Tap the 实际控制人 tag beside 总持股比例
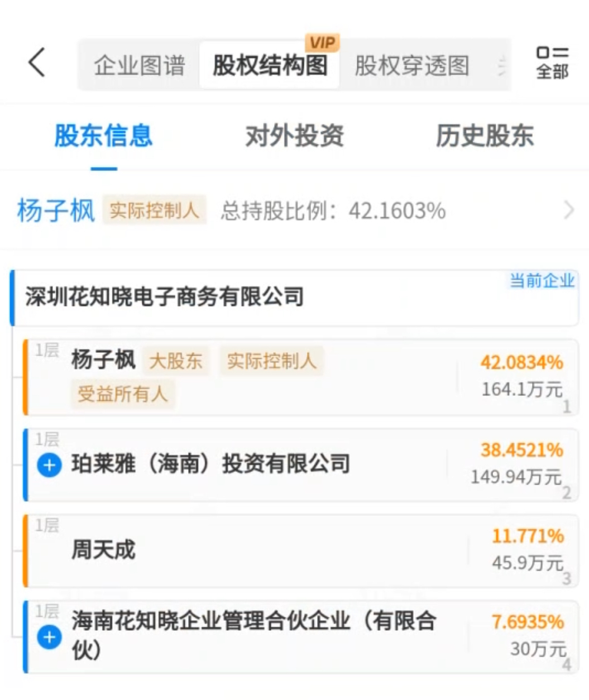Screen dimensions: 589x700 point(154,210)
